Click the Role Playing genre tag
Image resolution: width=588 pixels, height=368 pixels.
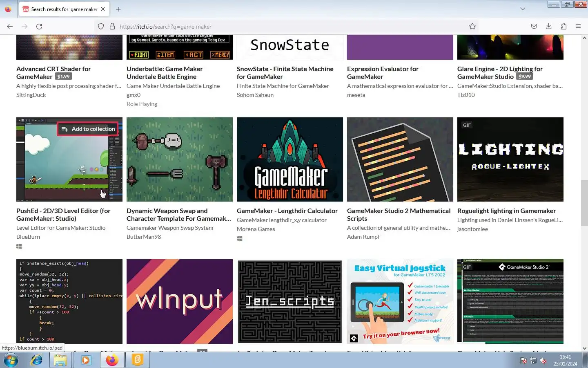[x=142, y=104]
